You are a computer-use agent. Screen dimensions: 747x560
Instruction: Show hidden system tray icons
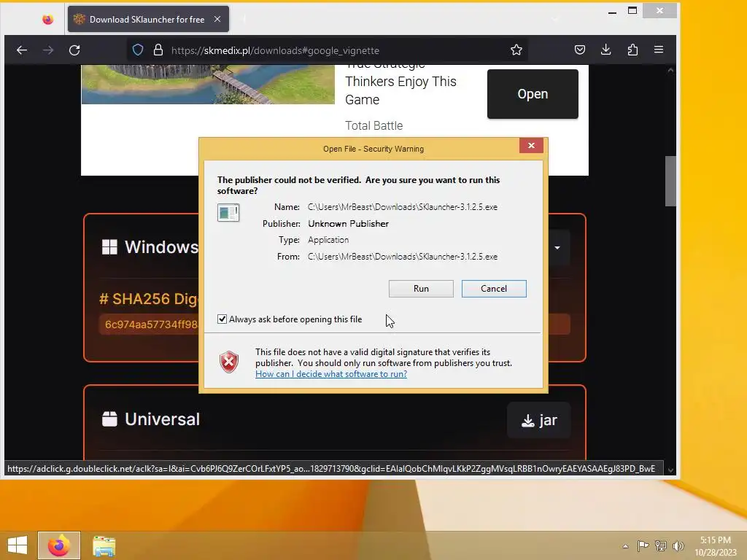625,546
